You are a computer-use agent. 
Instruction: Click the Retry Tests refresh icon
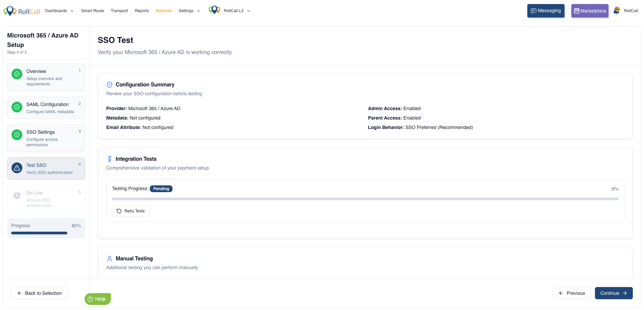coord(119,211)
